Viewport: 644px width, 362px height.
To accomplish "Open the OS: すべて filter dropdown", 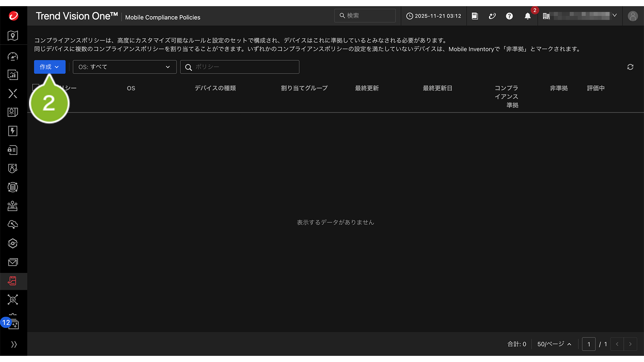I will coord(124,67).
